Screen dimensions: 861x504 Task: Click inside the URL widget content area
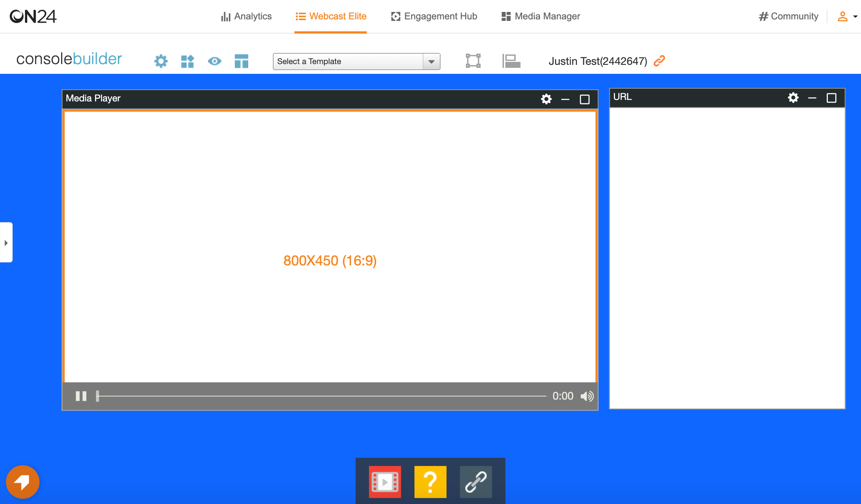coord(727,258)
